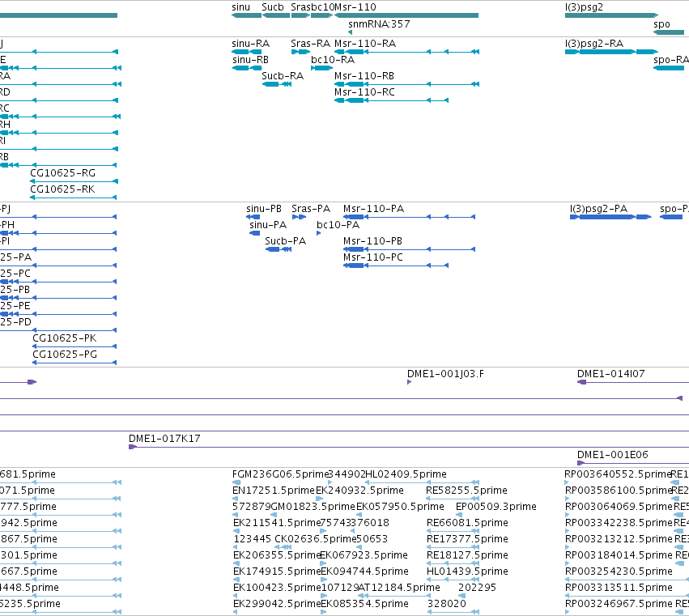Select the CG10625-RK transcript
This screenshot has width=689, height=616.
[73, 198]
